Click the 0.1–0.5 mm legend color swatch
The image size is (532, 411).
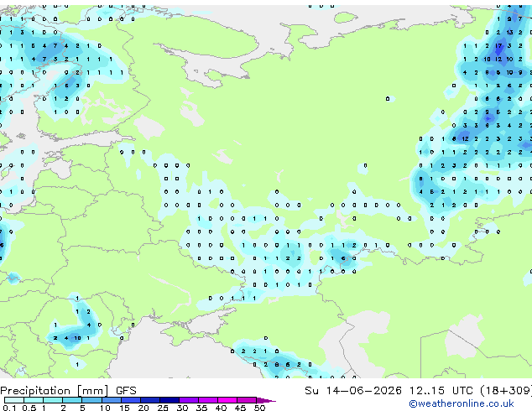pos(14,400)
